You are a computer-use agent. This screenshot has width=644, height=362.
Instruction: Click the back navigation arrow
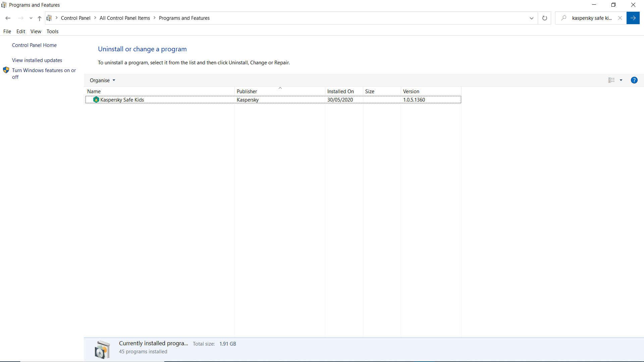tap(8, 18)
